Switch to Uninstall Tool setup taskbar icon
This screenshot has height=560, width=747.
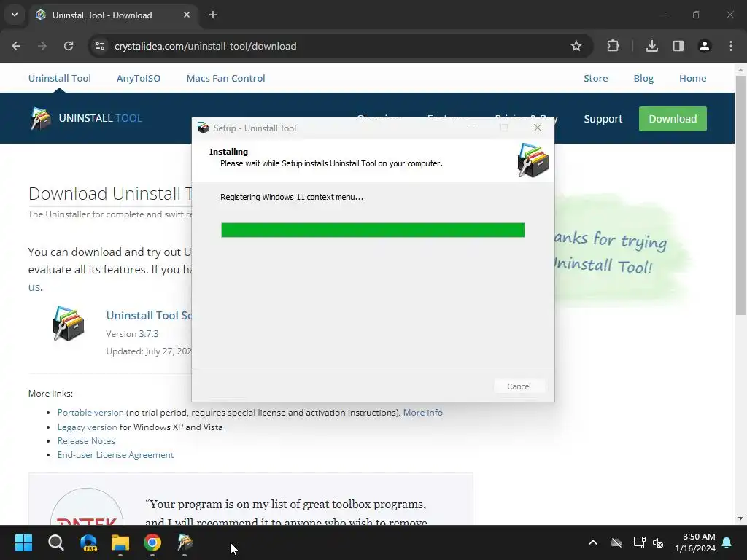pos(185,542)
